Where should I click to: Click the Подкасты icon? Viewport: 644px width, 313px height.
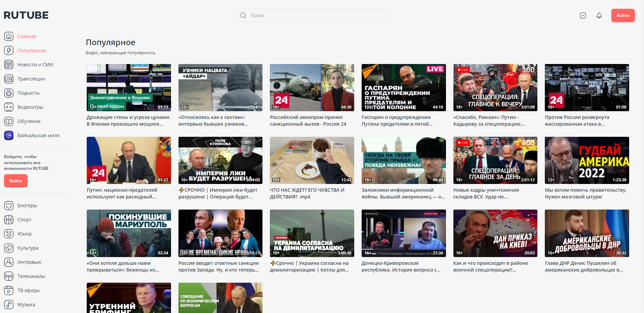click(9, 93)
